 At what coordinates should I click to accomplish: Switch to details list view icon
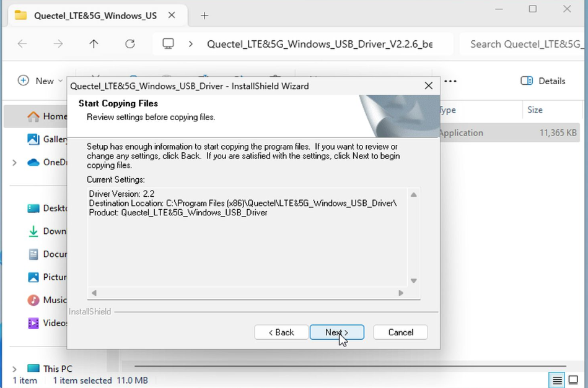557,380
